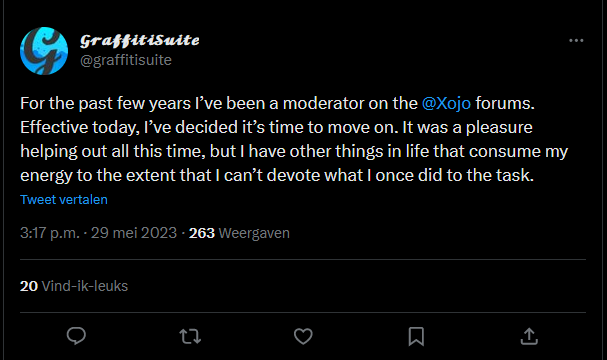Viewport: 607px width, 360px height.
Task: Open the @Xojo mention
Action: (x=446, y=103)
